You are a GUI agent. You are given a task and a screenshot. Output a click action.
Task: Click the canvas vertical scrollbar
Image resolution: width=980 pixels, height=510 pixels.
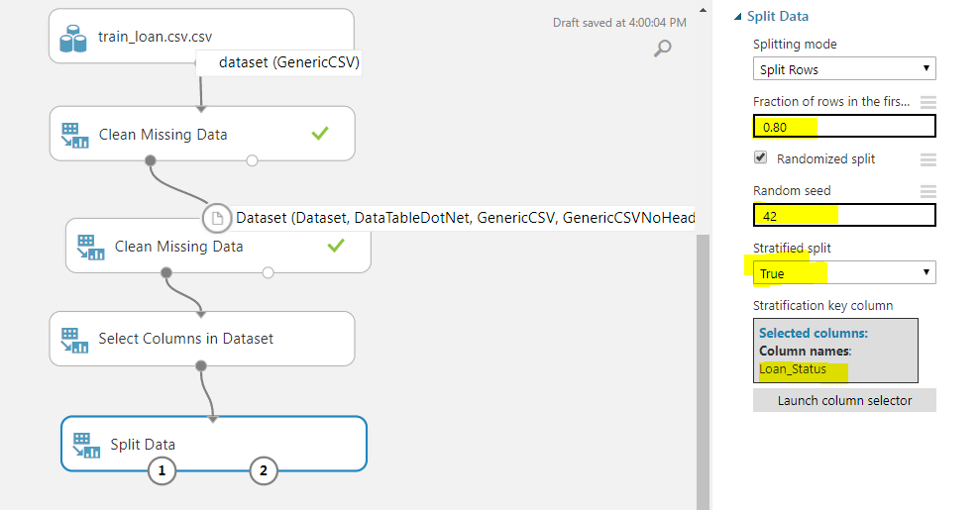[x=702, y=366]
